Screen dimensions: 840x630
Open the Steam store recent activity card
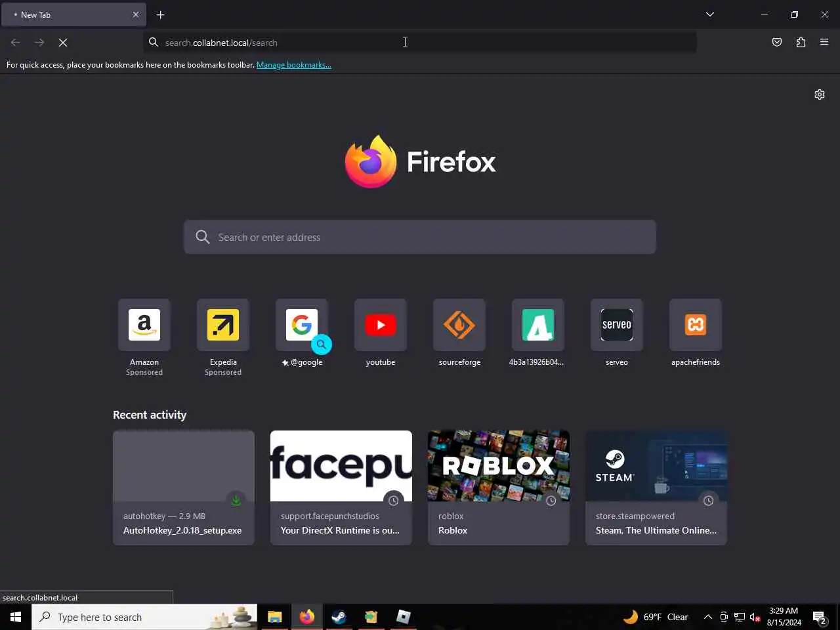click(656, 488)
